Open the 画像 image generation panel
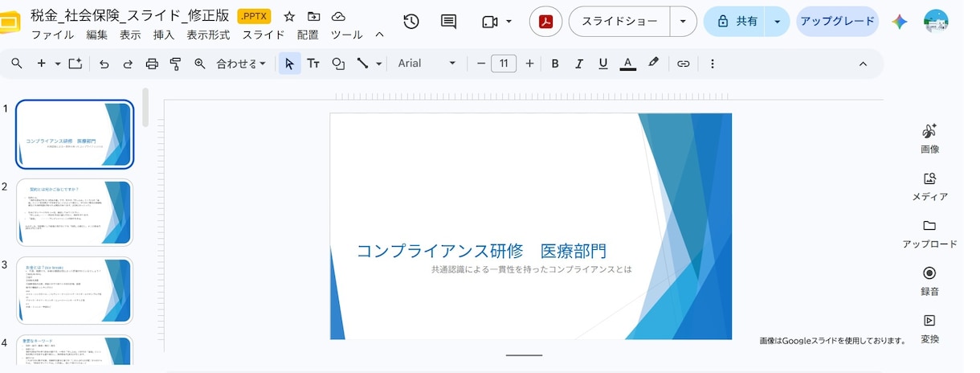Screen dimensions: 980x373 tap(929, 138)
